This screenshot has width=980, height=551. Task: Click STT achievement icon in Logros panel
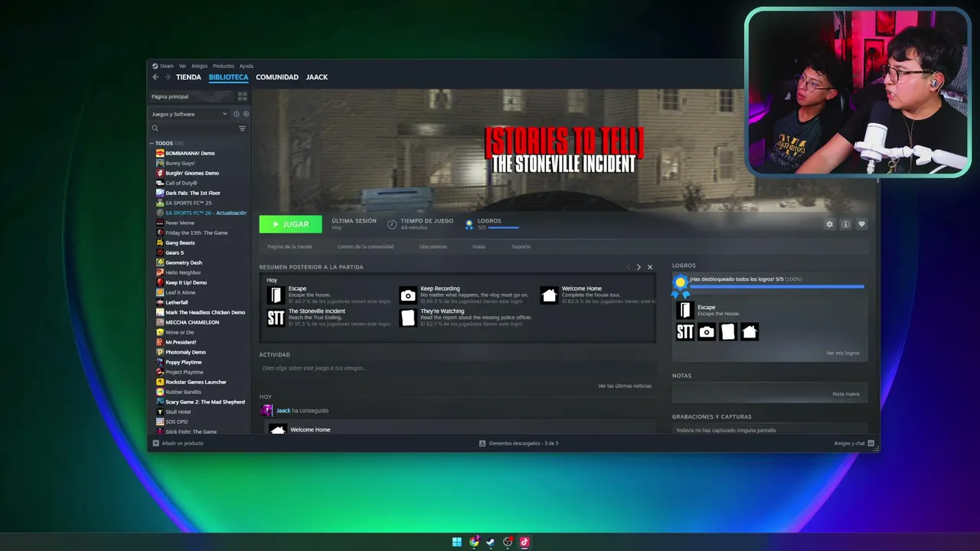pyautogui.click(x=685, y=331)
